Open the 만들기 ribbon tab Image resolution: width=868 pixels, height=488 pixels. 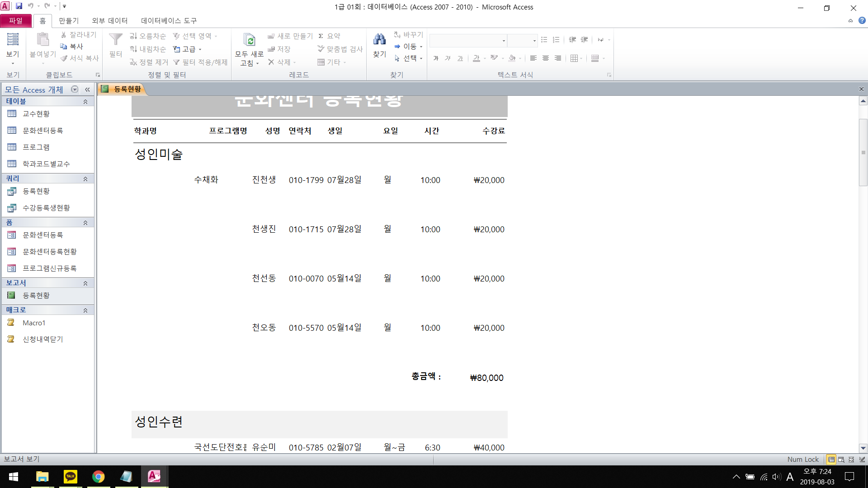coord(69,21)
